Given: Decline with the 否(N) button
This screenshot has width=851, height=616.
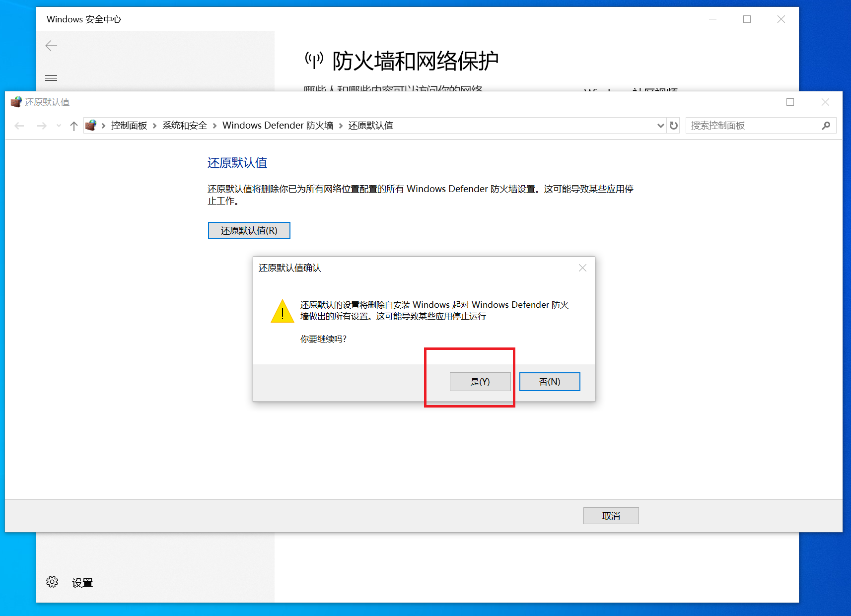Looking at the screenshot, I should pyautogui.click(x=550, y=382).
